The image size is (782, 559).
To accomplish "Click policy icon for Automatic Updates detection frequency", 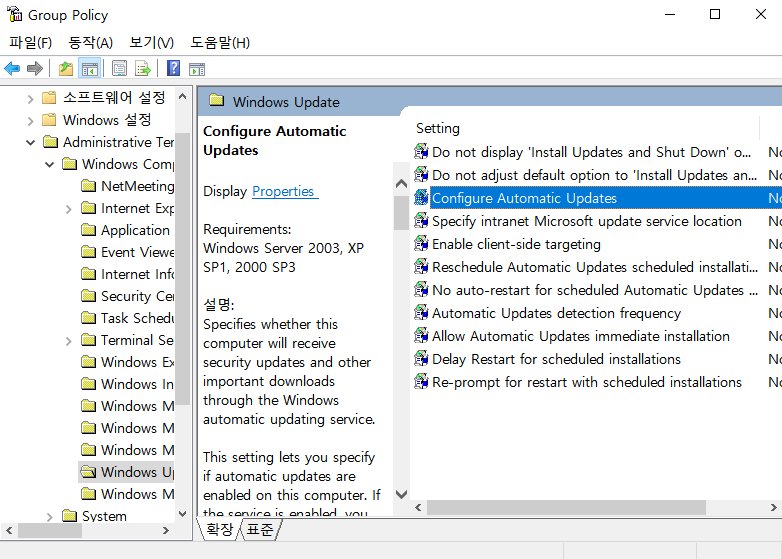I will (x=421, y=313).
